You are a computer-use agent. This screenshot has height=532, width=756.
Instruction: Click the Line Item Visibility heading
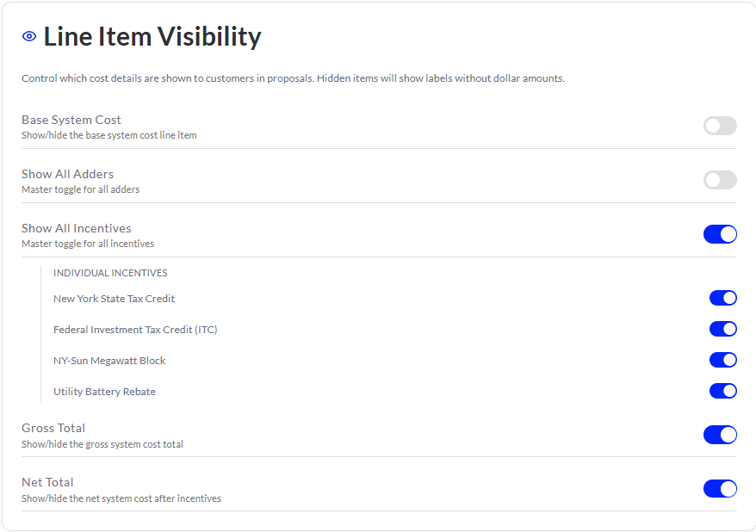pos(152,37)
